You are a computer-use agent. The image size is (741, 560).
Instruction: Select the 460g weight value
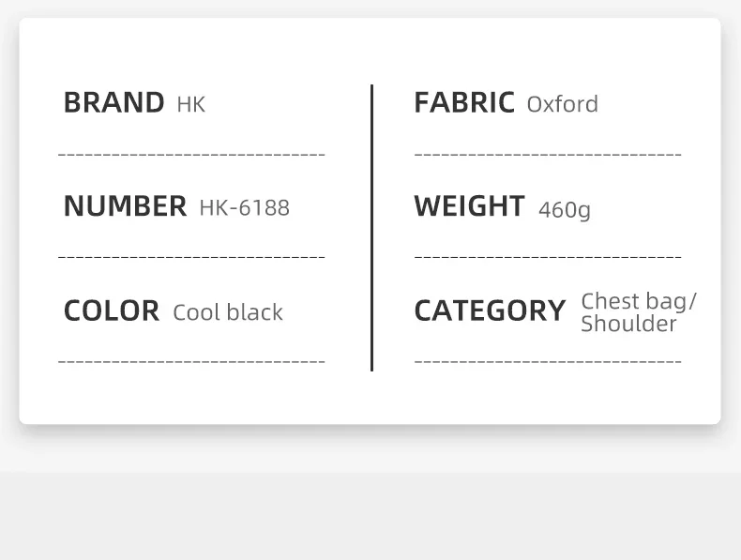point(565,209)
